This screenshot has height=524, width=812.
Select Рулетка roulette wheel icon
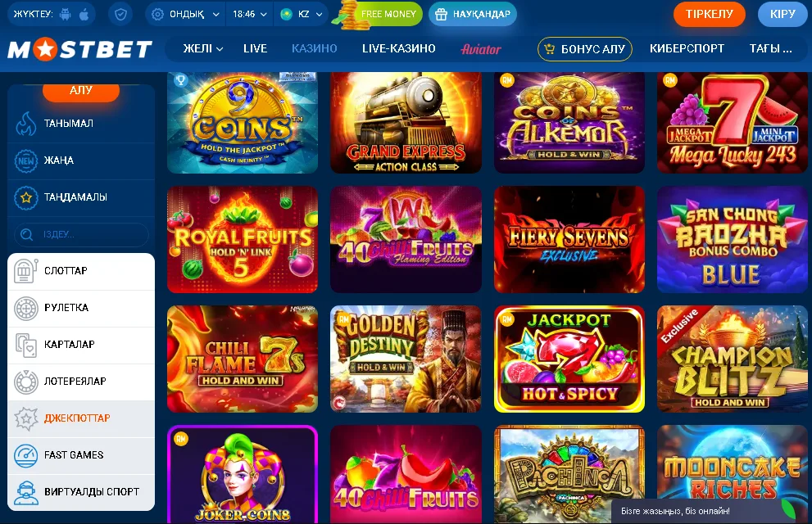[26, 309]
